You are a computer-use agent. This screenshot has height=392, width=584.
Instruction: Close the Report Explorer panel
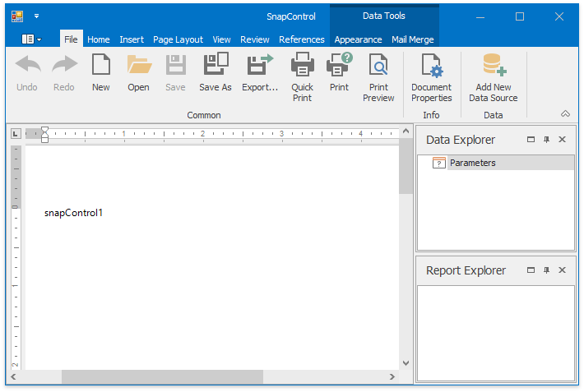point(562,270)
